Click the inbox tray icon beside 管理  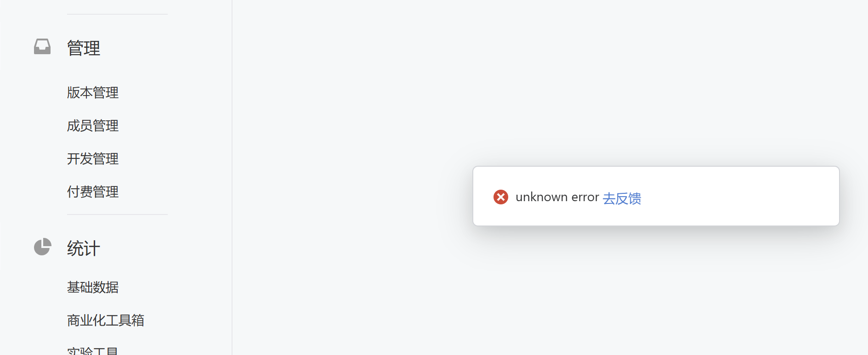[42, 47]
